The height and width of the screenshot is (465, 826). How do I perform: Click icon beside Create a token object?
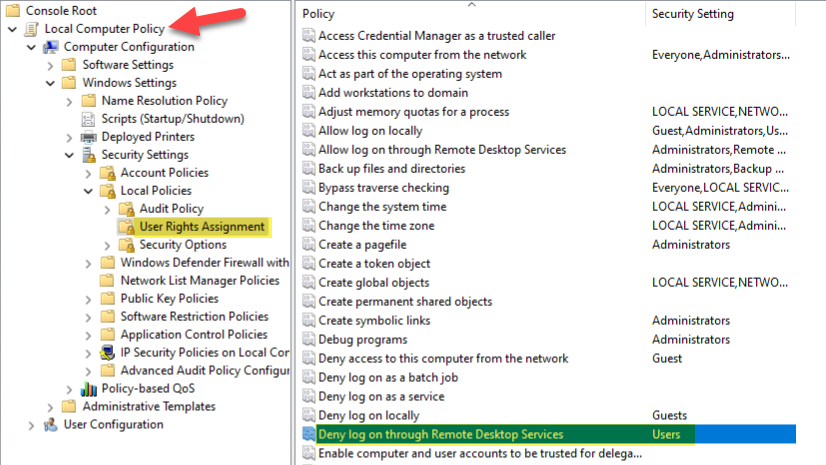(x=309, y=263)
